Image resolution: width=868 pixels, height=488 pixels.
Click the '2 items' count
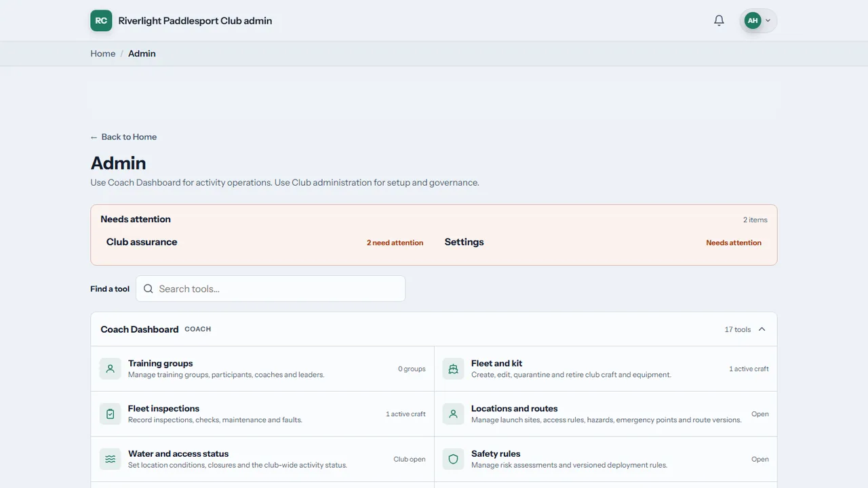point(755,220)
